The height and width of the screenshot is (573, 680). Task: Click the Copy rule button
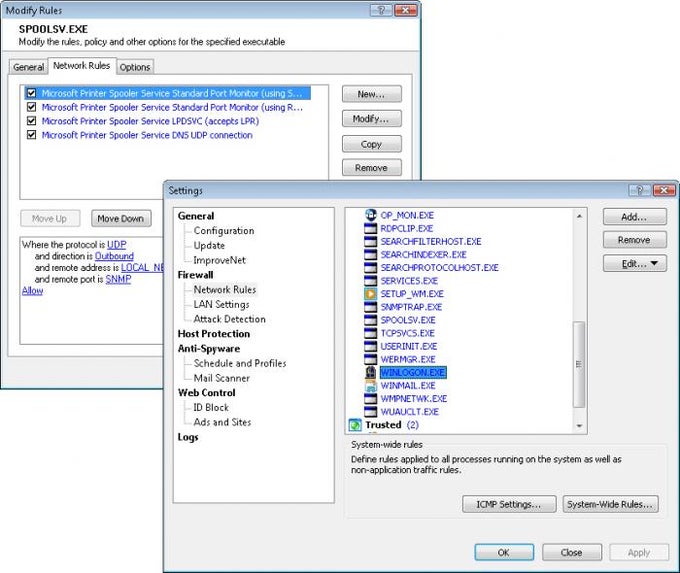(372, 144)
